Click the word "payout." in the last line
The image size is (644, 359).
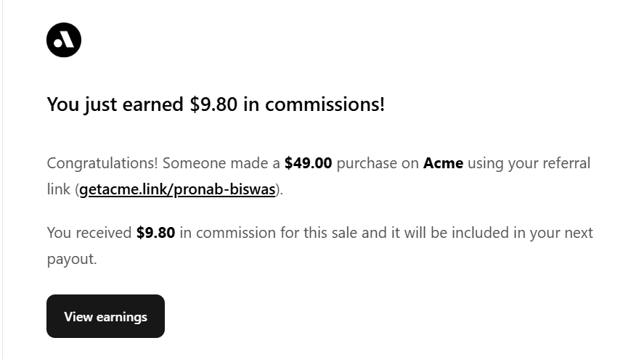72,259
